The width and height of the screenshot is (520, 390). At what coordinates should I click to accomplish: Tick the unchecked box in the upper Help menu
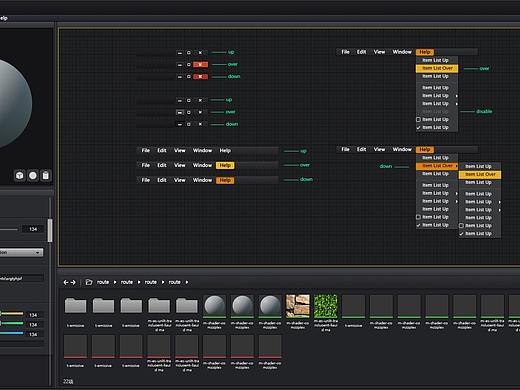click(418, 120)
